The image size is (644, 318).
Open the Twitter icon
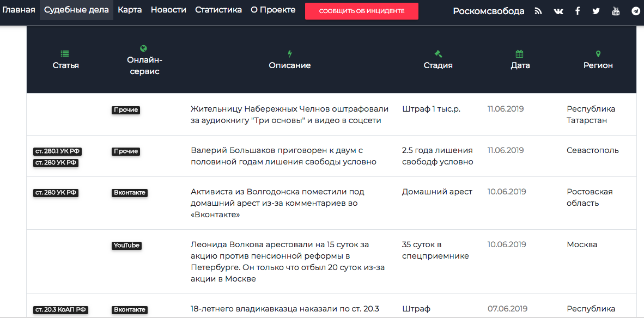(x=596, y=11)
